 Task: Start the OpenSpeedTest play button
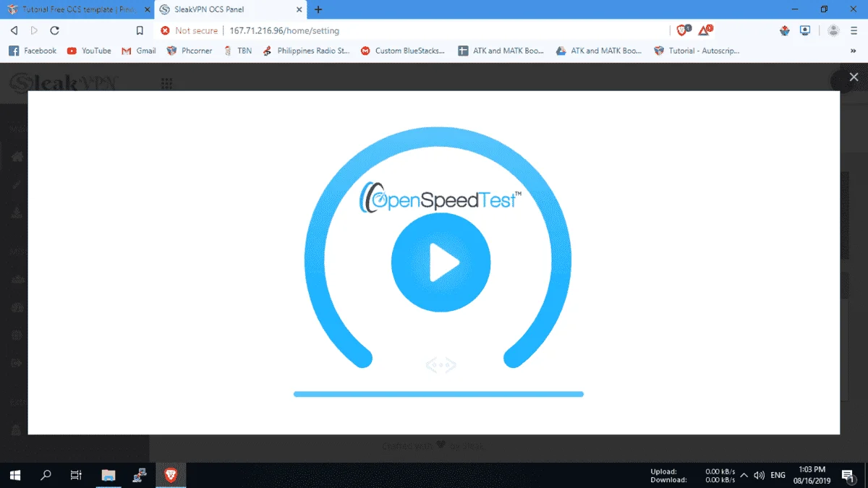tap(441, 262)
